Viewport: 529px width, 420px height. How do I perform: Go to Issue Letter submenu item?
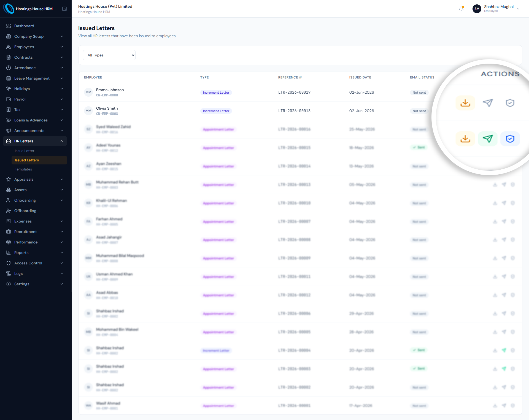click(x=25, y=151)
